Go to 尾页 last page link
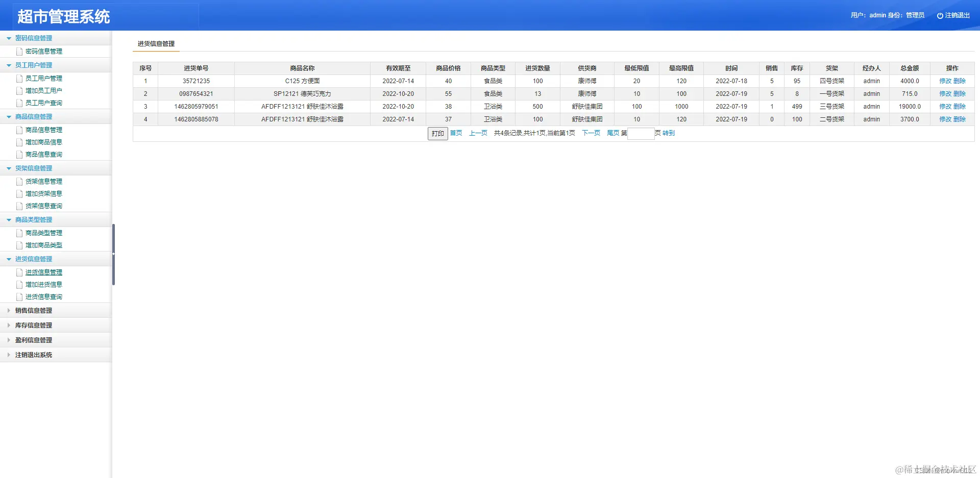Screen dimensions: 980x478 click(x=613, y=133)
